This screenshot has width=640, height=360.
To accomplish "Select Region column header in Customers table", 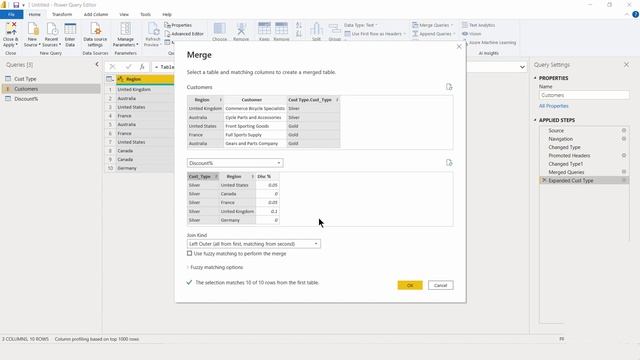I will 205,100.
